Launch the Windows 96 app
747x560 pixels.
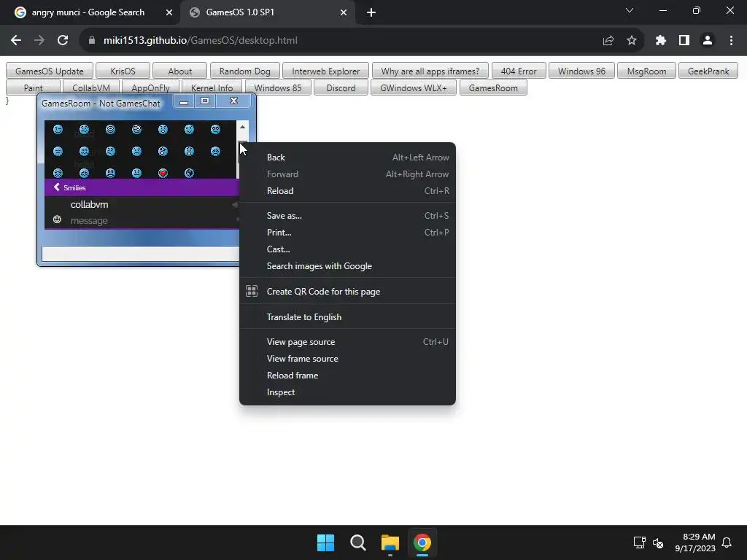point(581,71)
